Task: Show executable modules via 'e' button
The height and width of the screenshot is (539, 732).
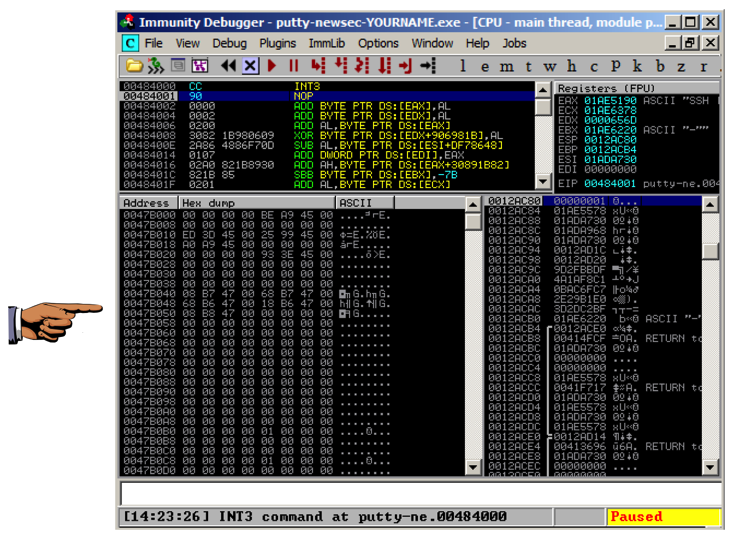Action: point(485,67)
